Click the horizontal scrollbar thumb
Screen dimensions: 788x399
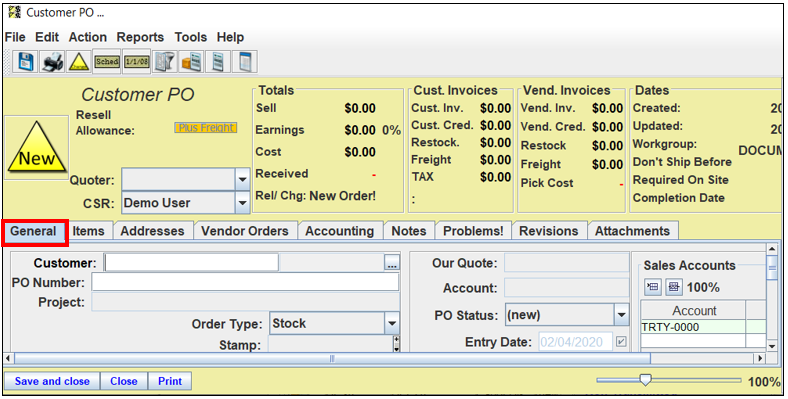point(332,358)
